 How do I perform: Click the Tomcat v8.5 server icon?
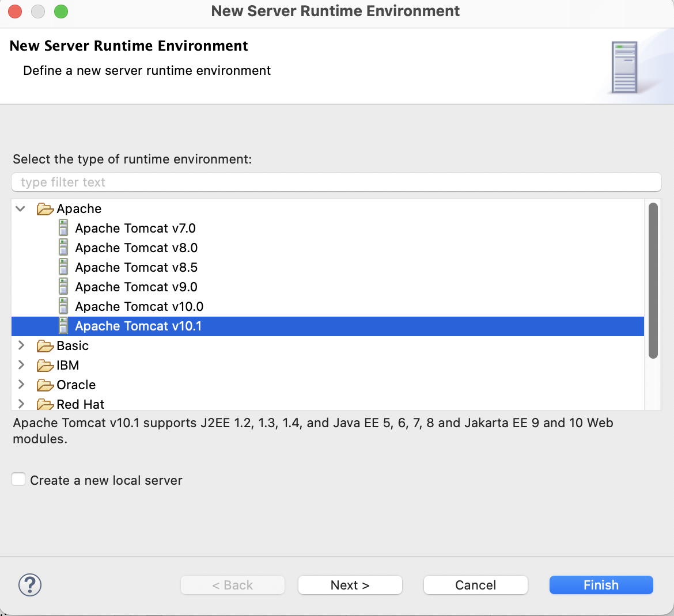[63, 267]
